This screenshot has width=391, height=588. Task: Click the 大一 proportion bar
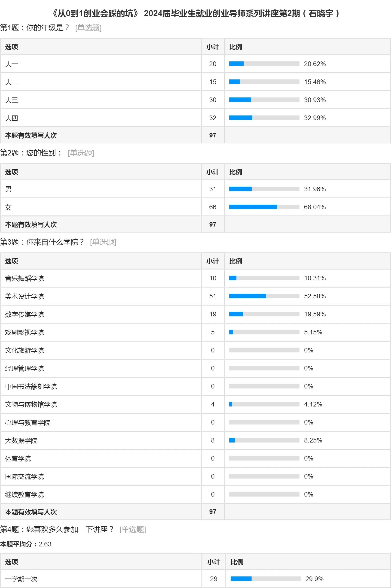[x=264, y=64]
